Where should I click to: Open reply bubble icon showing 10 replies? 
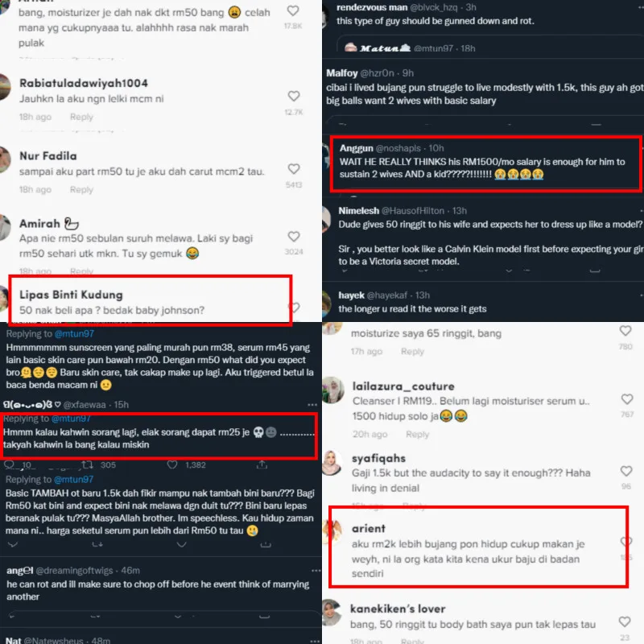click(x=9, y=464)
